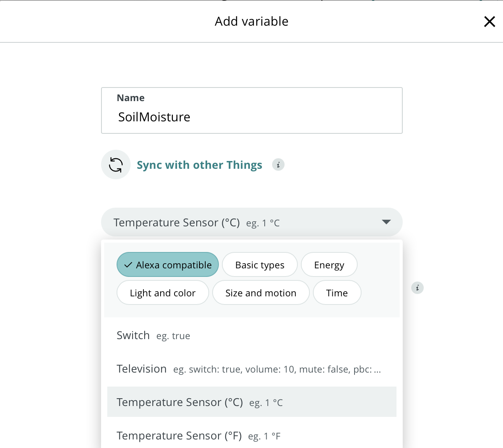The image size is (503, 448).
Task: Click the Name input field with SoilMoisture
Action: (251, 117)
